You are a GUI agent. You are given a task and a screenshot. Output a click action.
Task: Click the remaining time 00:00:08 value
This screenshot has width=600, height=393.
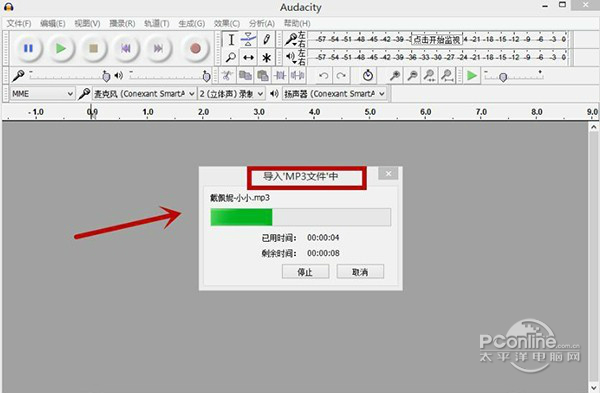pos(323,253)
